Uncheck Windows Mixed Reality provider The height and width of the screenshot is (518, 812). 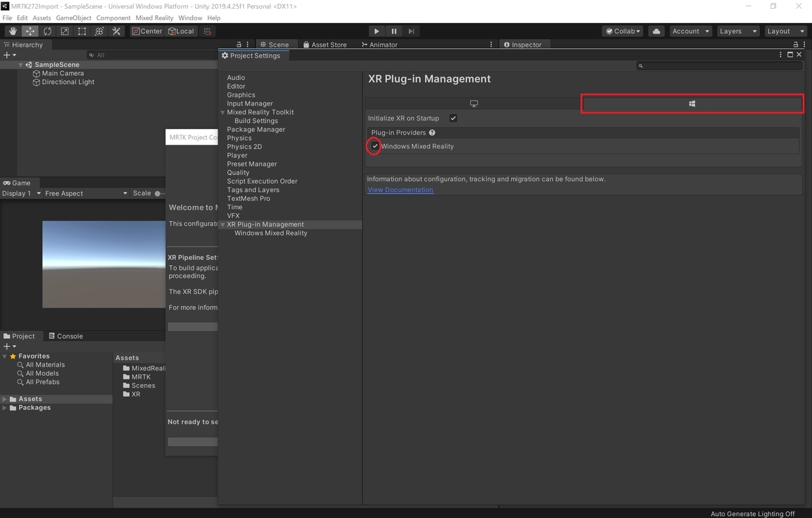point(375,146)
